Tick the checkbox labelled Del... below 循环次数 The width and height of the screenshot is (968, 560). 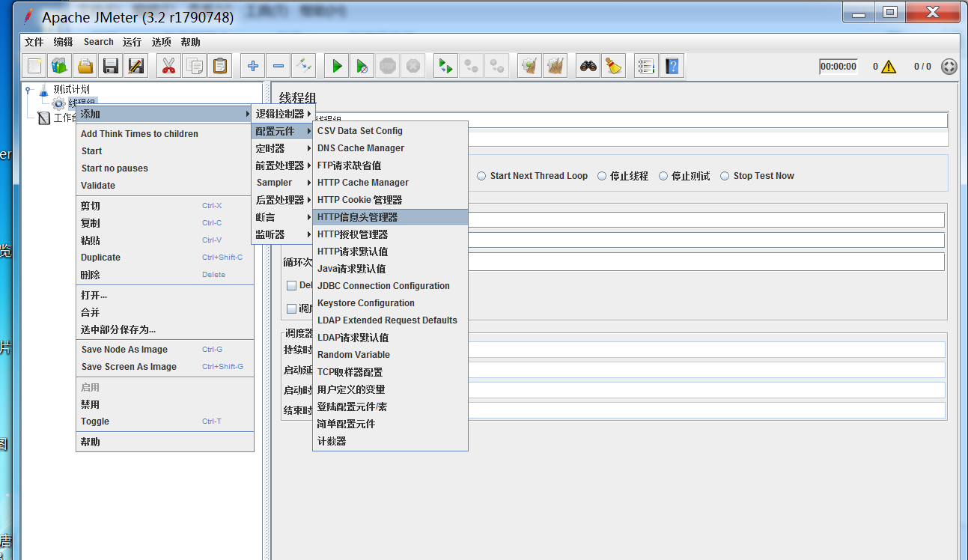tap(292, 285)
